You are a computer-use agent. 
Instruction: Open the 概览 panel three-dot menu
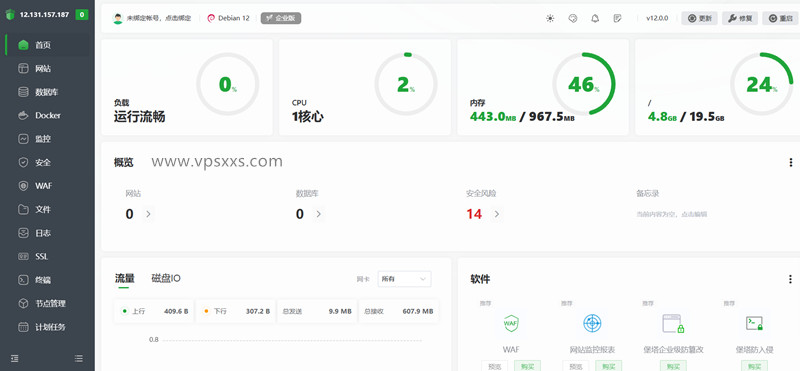[790, 162]
